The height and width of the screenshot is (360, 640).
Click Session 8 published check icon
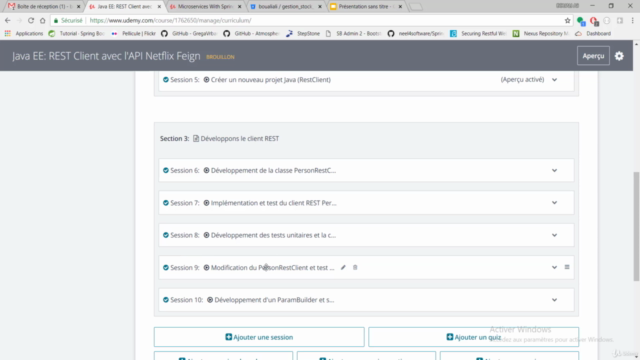pyautogui.click(x=166, y=235)
